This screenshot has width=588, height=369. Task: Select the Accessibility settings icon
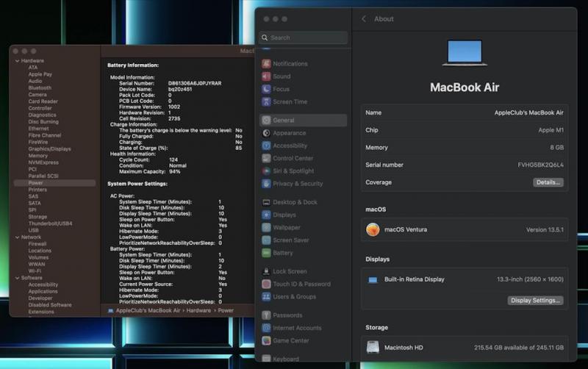pos(266,146)
